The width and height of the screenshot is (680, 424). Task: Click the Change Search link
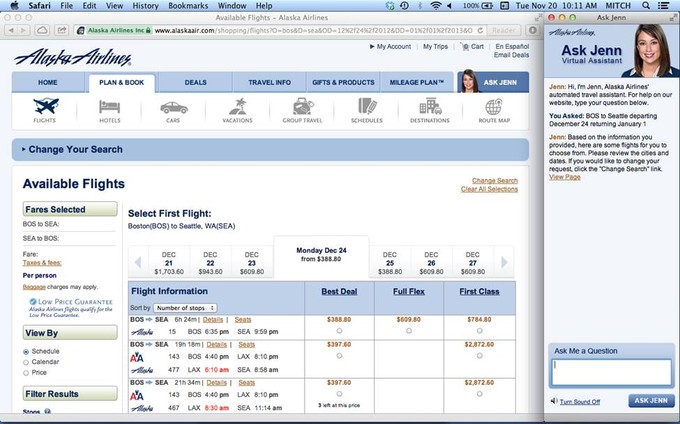coord(495,181)
